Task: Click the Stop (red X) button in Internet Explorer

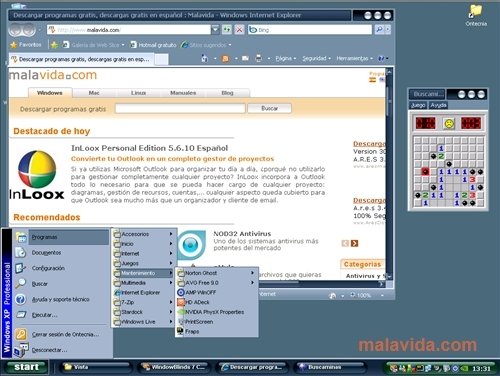Action: point(239,30)
